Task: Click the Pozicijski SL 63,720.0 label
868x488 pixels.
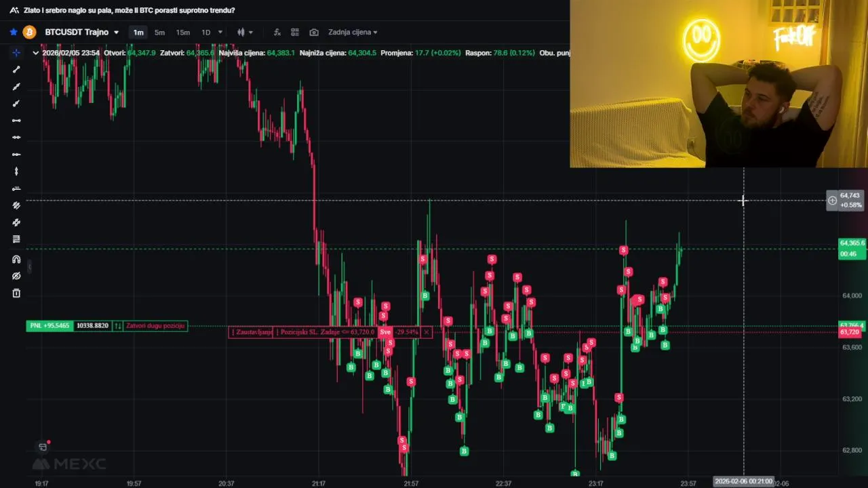Action: coord(325,332)
